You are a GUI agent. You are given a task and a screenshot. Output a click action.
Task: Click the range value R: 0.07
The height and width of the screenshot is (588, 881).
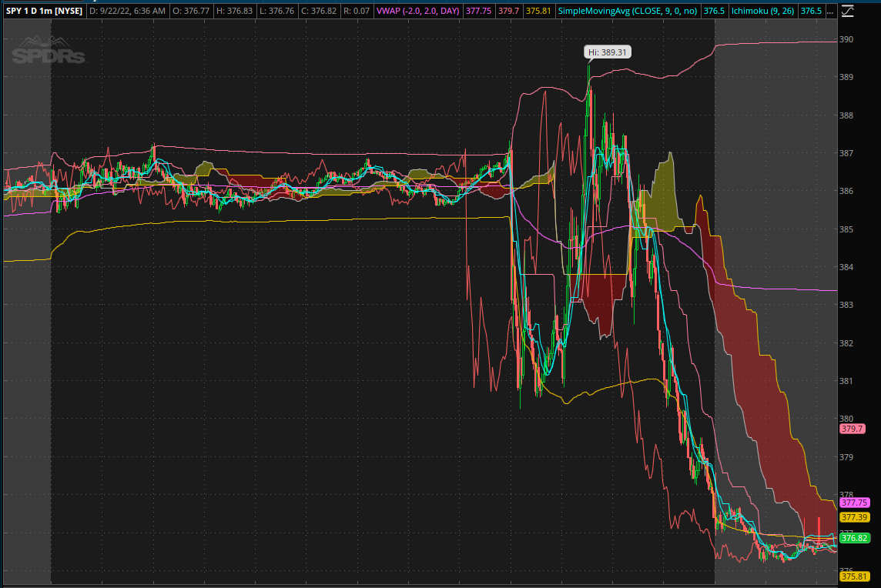coord(357,11)
